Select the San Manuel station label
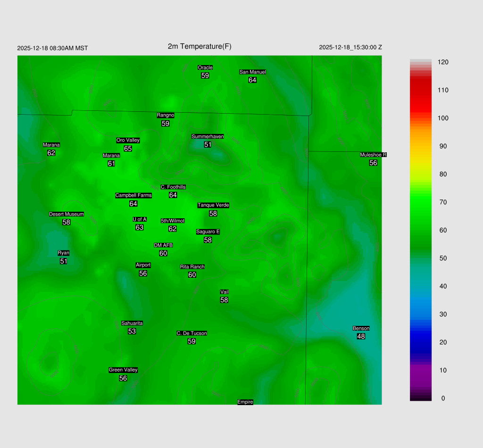 [252, 72]
